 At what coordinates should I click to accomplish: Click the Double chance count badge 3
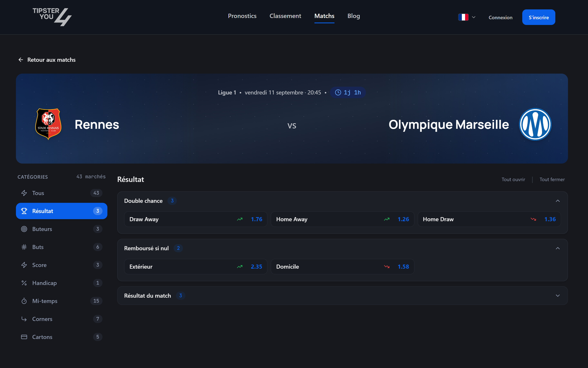click(172, 201)
